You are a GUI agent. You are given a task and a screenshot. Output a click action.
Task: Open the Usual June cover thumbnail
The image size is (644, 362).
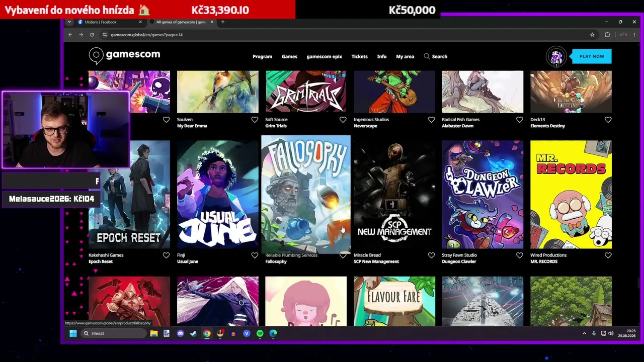tap(218, 195)
